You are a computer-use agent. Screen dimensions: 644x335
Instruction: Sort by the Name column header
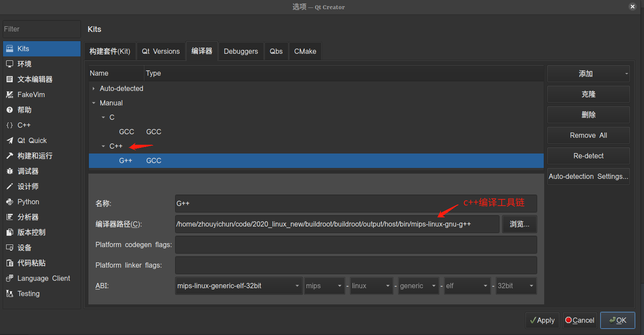click(116, 73)
